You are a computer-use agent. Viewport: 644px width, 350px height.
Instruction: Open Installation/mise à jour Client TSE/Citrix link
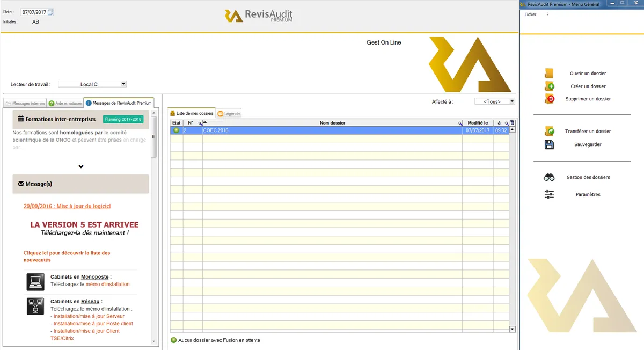(x=85, y=335)
